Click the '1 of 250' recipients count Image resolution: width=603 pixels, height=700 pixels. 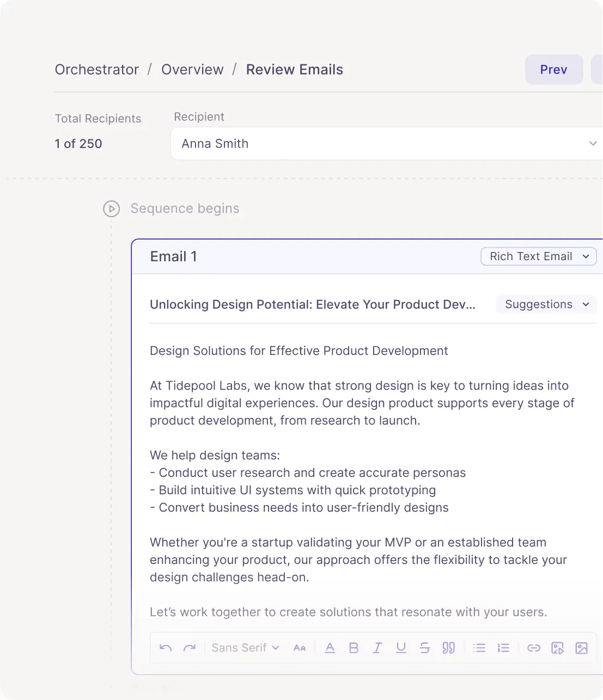78,144
